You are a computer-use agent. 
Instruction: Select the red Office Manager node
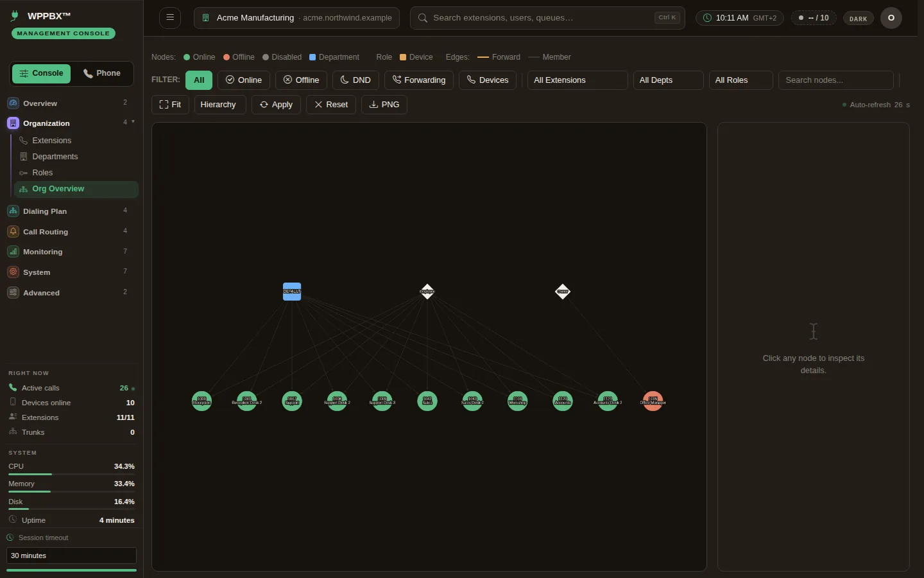pyautogui.click(x=653, y=401)
